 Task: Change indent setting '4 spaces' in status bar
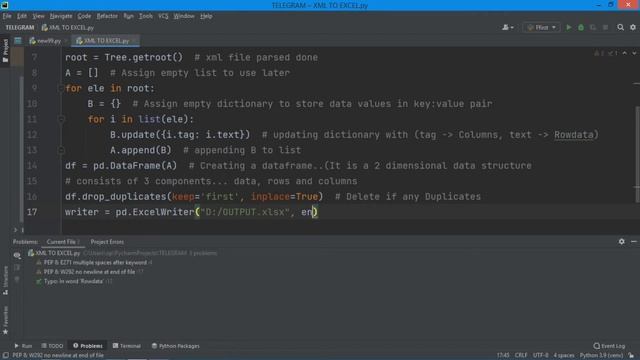pos(564,356)
